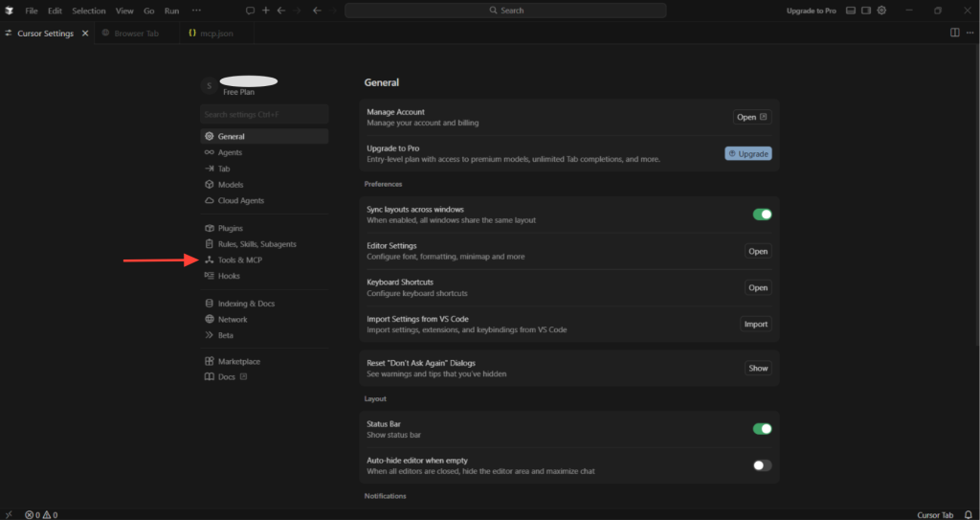Enable Auto-hide editor when empty
Viewport: 980px width, 520px height.
pos(762,464)
